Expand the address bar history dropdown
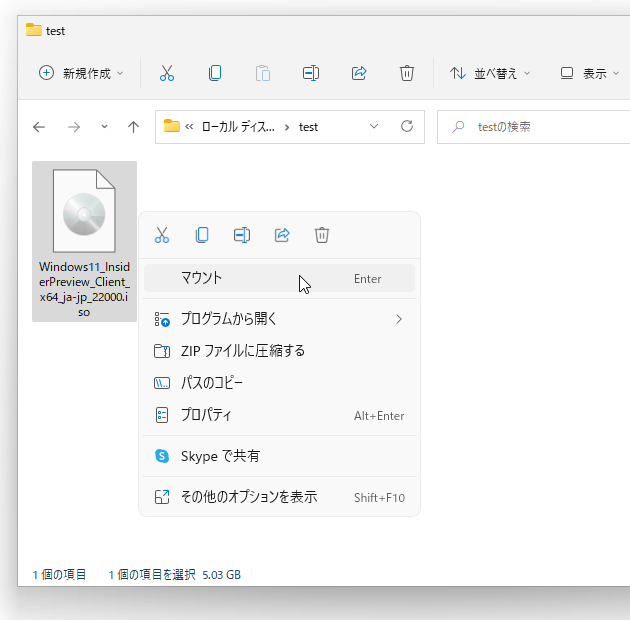The width and height of the screenshot is (630, 620). click(374, 127)
